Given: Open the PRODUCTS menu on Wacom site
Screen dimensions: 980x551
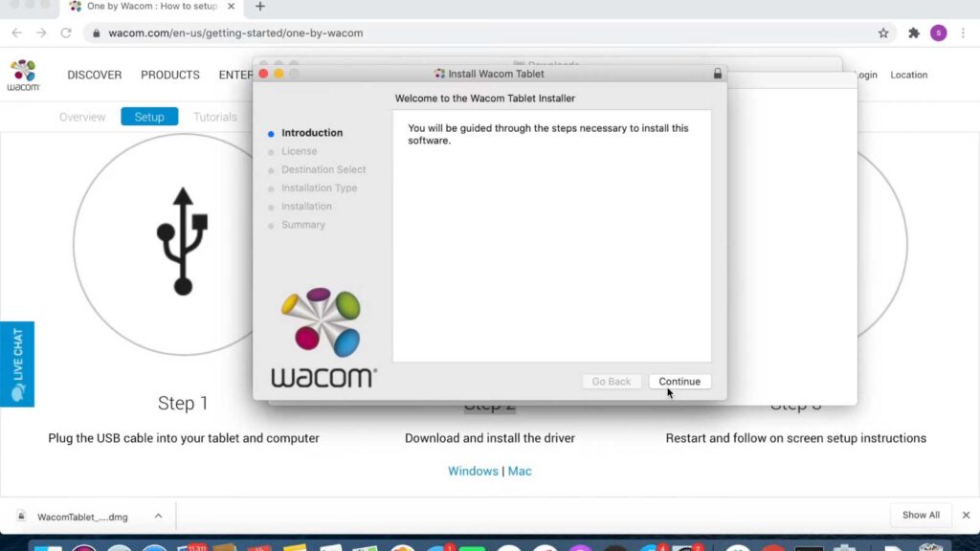Looking at the screenshot, I should (x=170, y=75).
